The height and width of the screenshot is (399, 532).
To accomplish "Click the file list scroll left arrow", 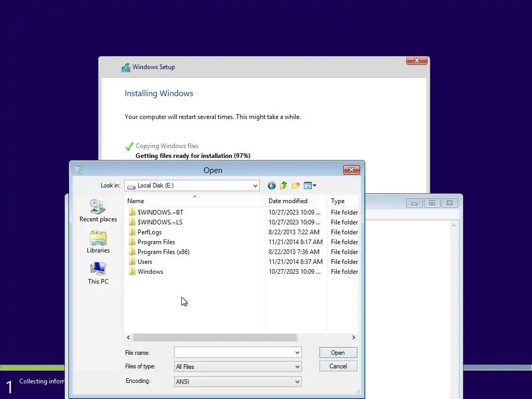I will pyautogui.click(x=128, y=337).
